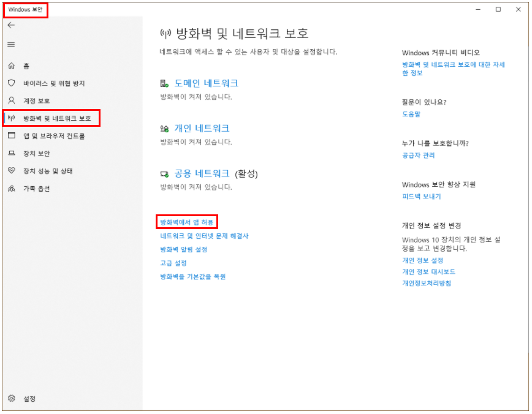Click 도움말 help link
Viewport: 532px width, 414px height.
[411, 114]
